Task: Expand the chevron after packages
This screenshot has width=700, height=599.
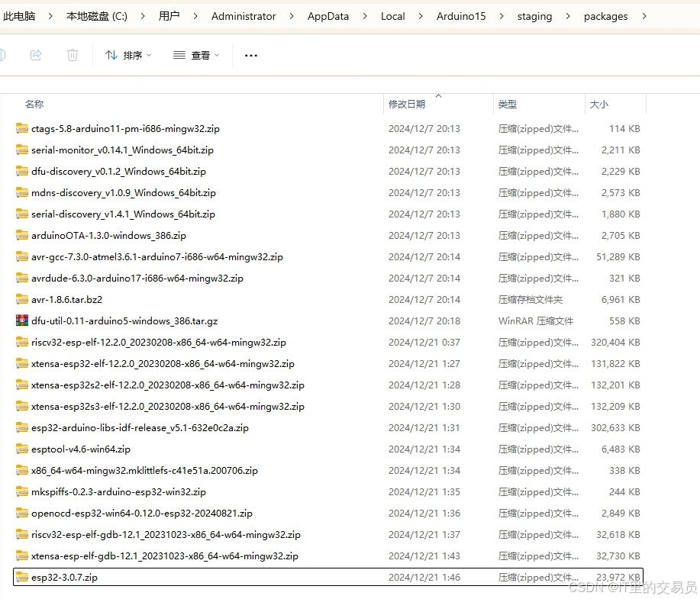Action: coord(644,16)
